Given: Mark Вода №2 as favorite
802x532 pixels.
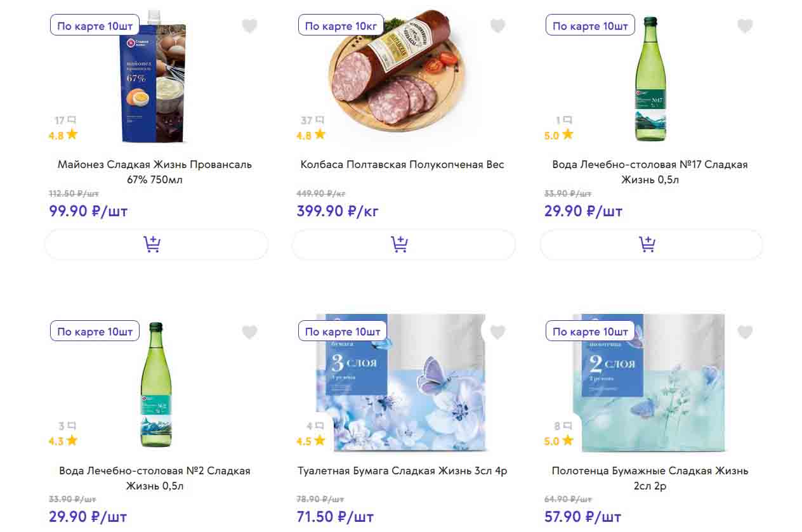Looking at the screenshot, I should tap(249, 332).
